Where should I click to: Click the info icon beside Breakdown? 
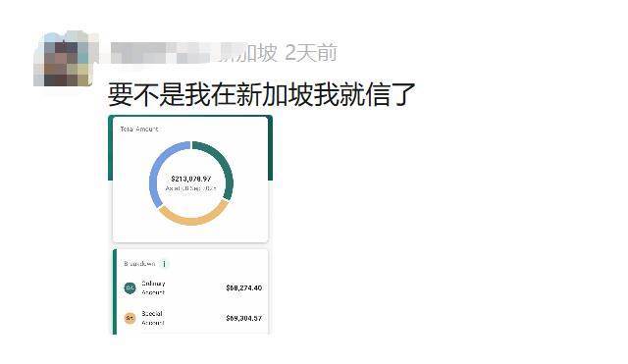click(164, 264)
